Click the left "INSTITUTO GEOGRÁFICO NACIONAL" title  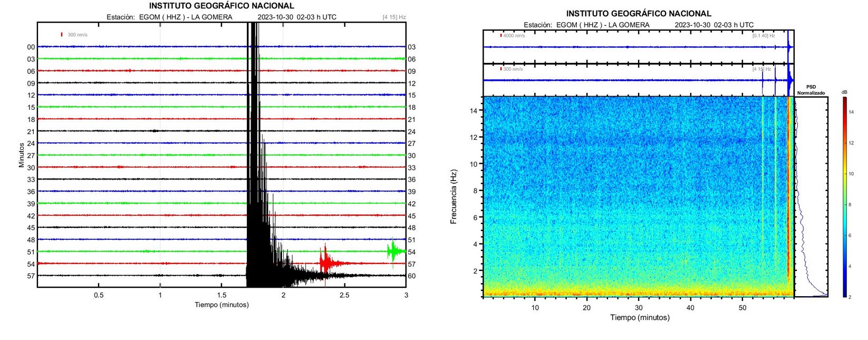pyautogui.click(x=221, y=6)
